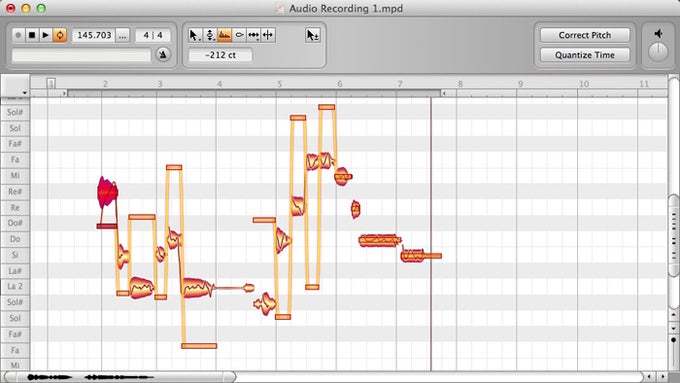Toggle the orange Cycle loop mode
The height and width of the screenshot is (383, 680).
click(60, 35)
